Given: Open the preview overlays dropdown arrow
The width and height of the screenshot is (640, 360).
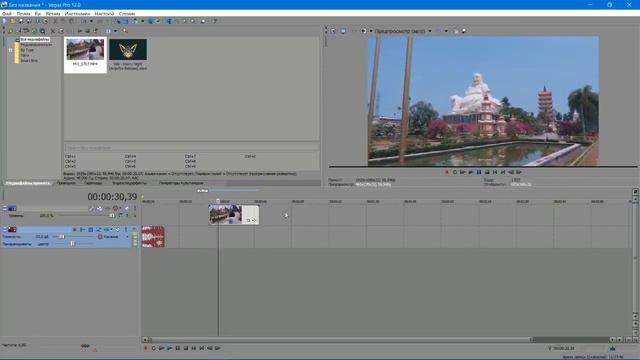Looking at the screenshot, I should 446,31.
